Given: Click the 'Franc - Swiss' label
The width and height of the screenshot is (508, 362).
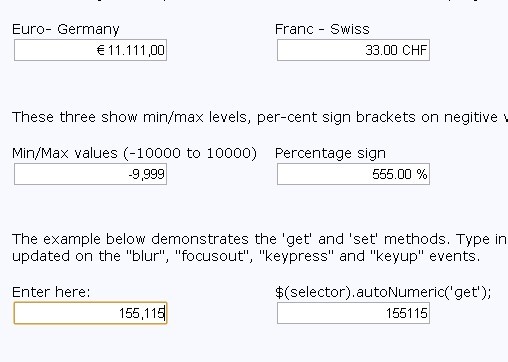Looking at the screenshot, I should (x=322, y=29).
